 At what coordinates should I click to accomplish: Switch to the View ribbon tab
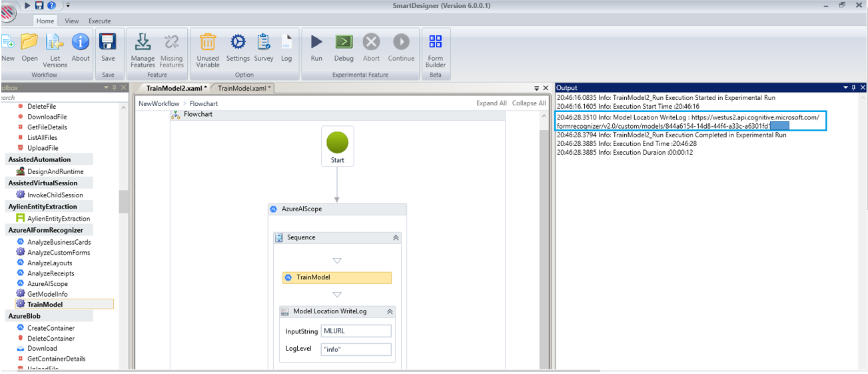pyautogui.click(x=72, y=21)
